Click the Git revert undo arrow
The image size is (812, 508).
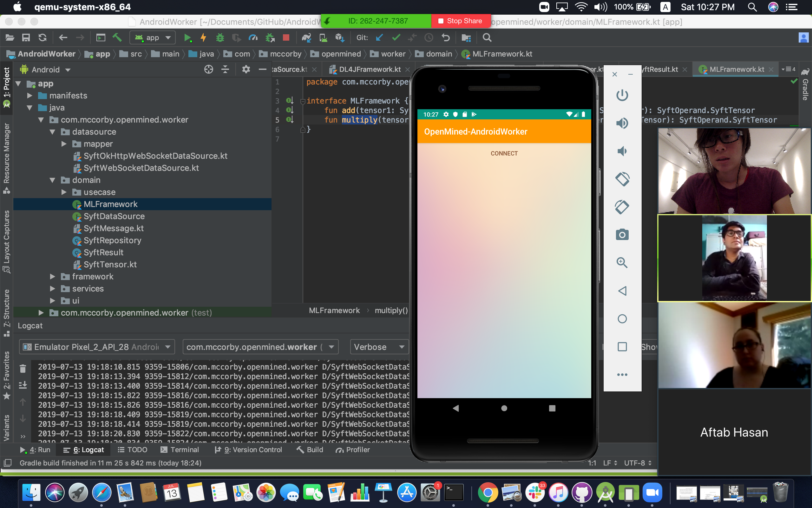[x=445, y=38]
